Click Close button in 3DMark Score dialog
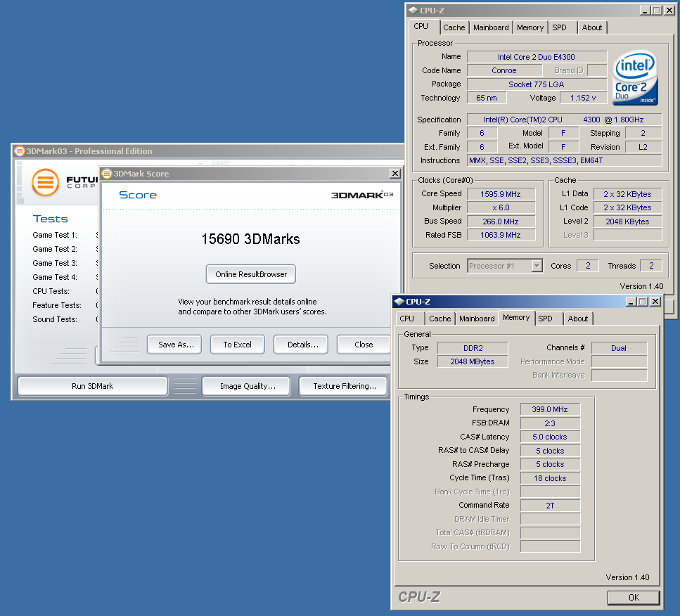Image resolution: width=680 pixels, height=616 pixels. (364, 345)
